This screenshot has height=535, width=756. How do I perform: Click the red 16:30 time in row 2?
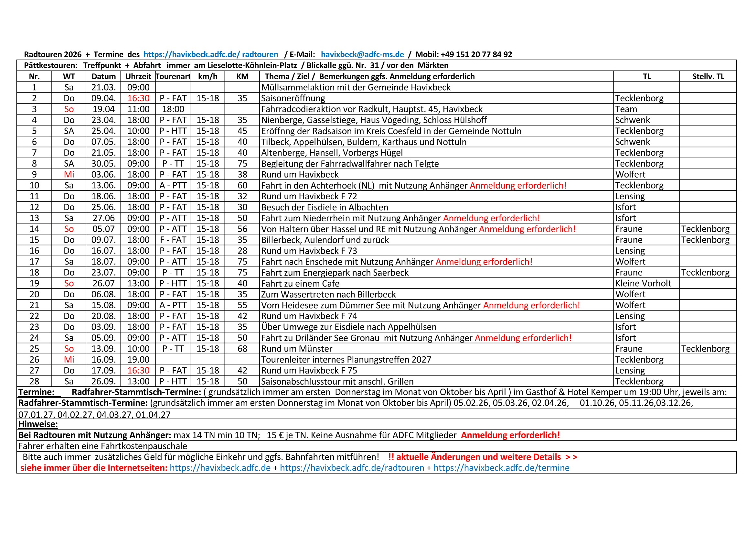pyautogui.click(x=138, y=98)
